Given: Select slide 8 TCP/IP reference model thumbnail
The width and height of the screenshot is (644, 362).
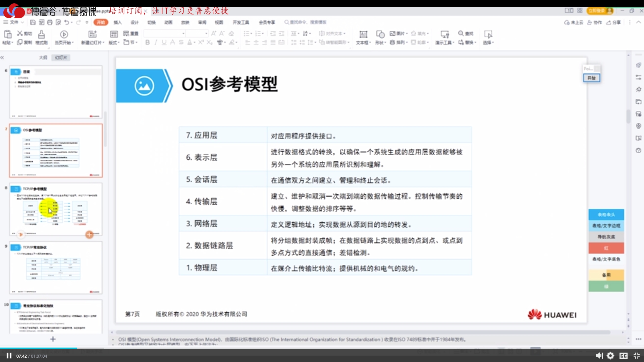Looking at the screenshot, I should (56, 209).
